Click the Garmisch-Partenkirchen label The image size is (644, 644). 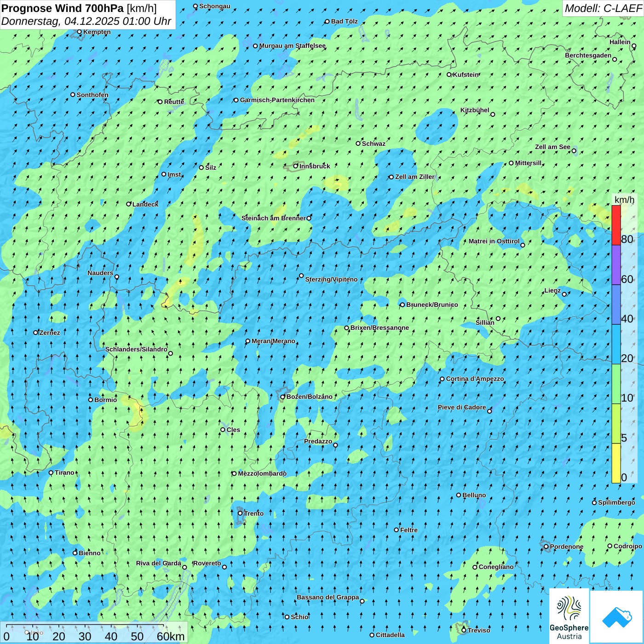pos(277,100)
